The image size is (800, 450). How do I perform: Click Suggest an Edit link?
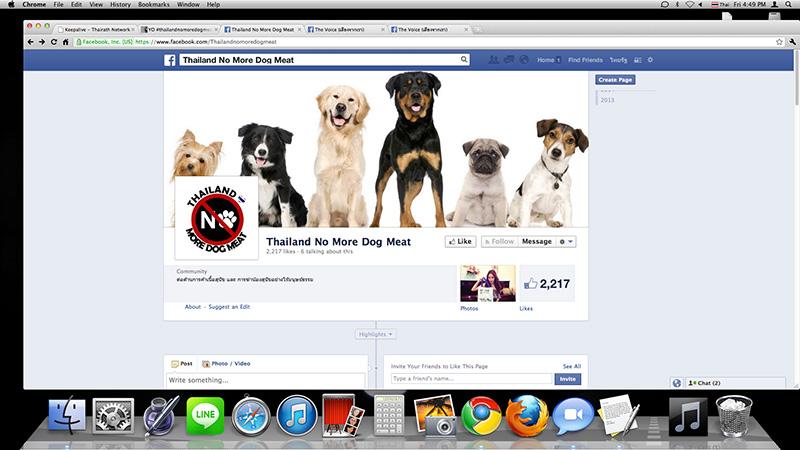click(x=229, y=307)
